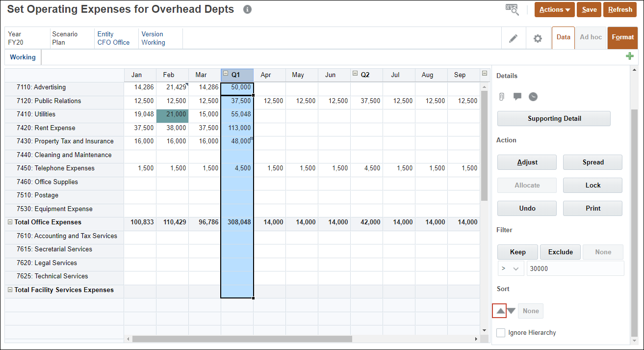
Task: Click the Undo button
Action: (x=527, y=208)
